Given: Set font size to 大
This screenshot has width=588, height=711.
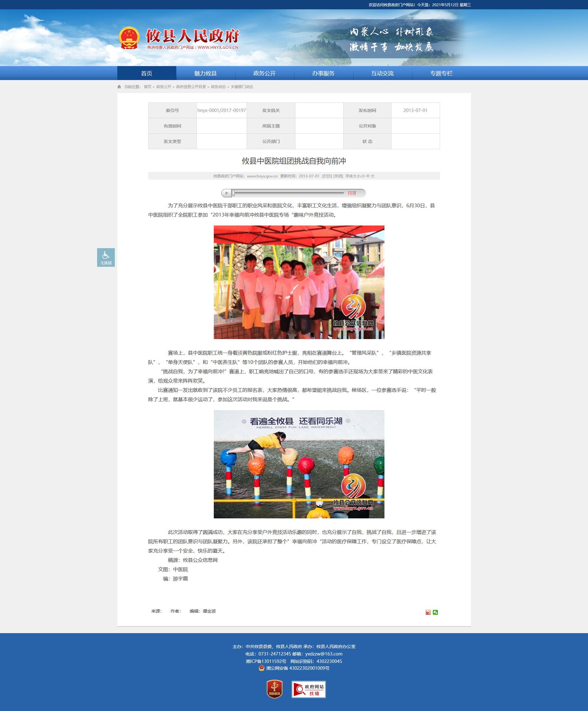Looking at the screenshot, I should click(x=373, y=176).
